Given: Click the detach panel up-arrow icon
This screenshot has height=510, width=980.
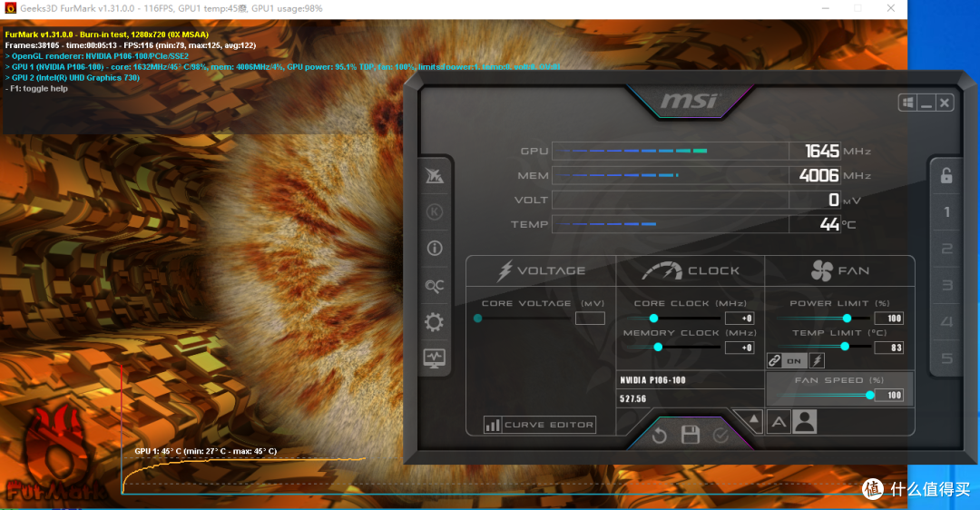Looking at the screenshot, I should click(x=752, y=420).
